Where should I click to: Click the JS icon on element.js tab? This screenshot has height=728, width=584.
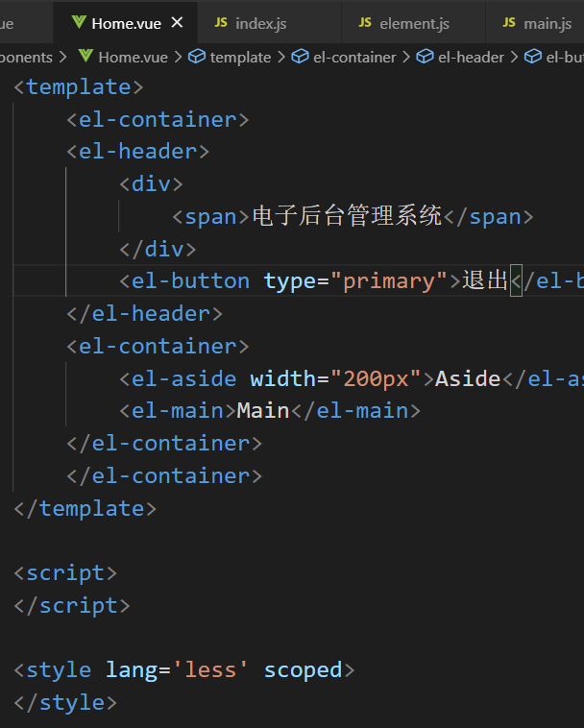point(365,22)
